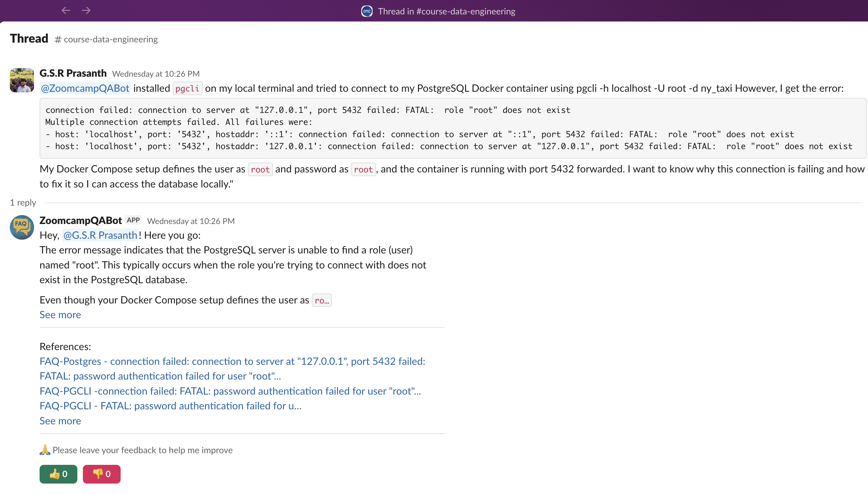
Task: Click the pgcli inline code badge
Action: (x=187, y=88)
